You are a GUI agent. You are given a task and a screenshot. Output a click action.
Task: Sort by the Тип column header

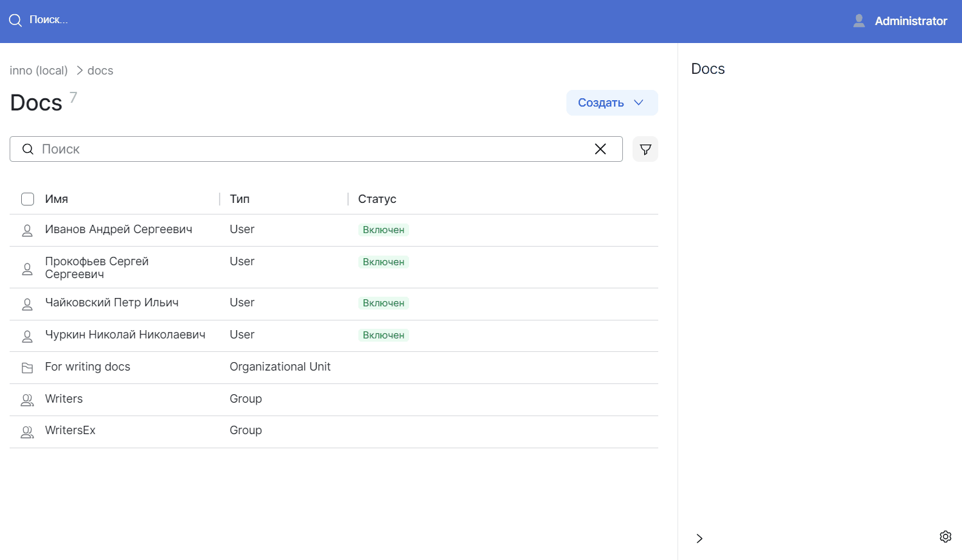240,199
